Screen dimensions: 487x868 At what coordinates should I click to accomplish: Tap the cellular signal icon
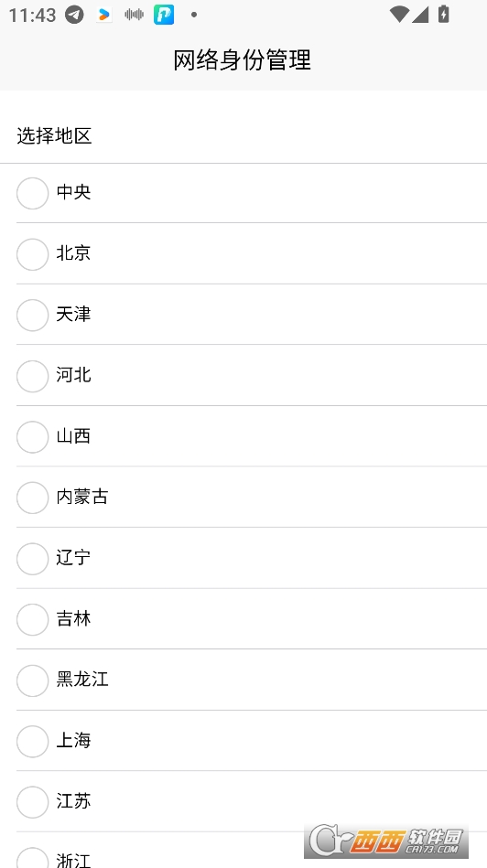420,15
